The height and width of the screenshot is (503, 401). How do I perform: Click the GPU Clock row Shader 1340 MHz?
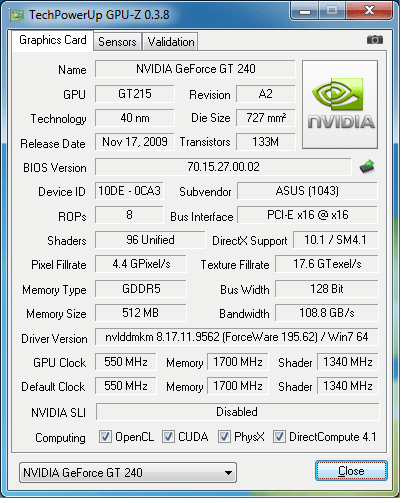(x=348, y=362)
